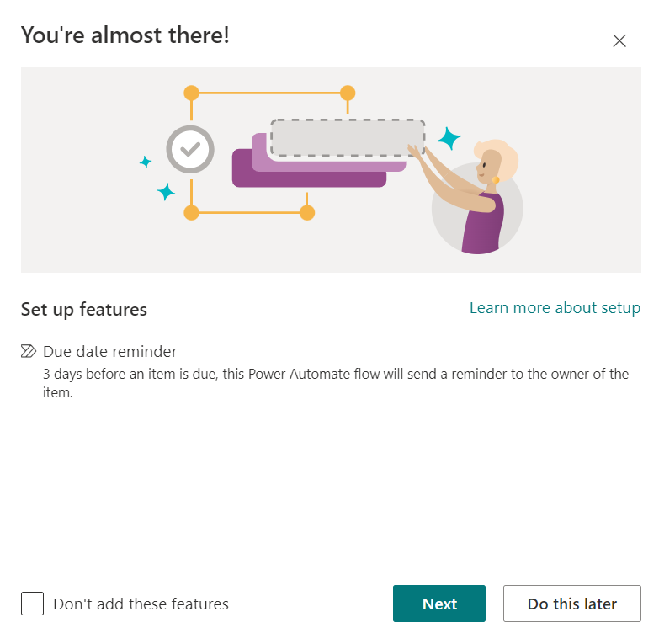Viewport: 659px width, 644px height.
Task: Click the Power Automate flow icon
Action: coord(29,351)
